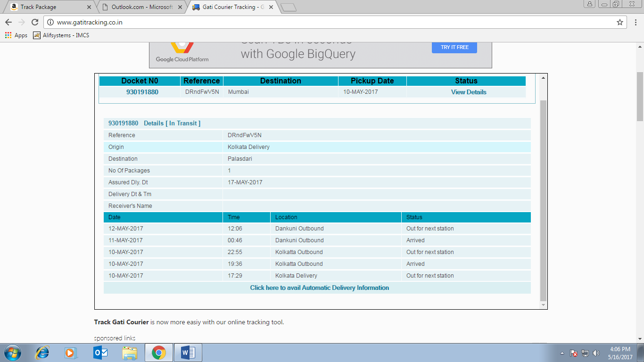Bookmark this page with the star icon
The image size is (644, 362).
[x=620, y=22]
